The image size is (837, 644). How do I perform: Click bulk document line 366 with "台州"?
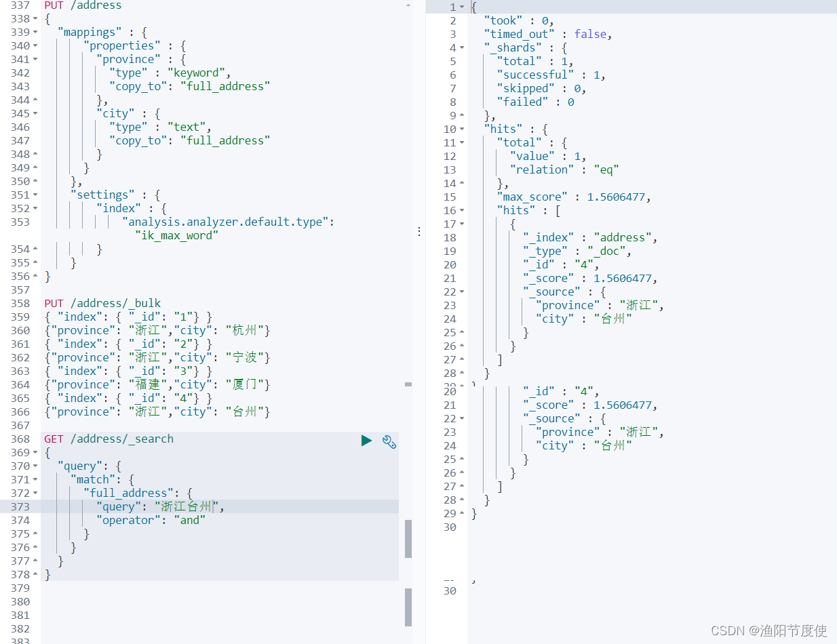(157, 412)
